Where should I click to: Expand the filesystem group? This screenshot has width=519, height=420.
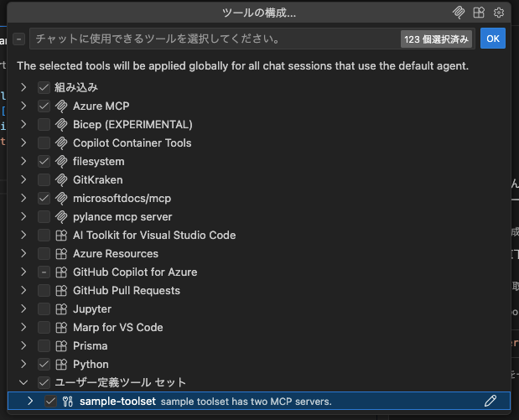coord(23,161)
